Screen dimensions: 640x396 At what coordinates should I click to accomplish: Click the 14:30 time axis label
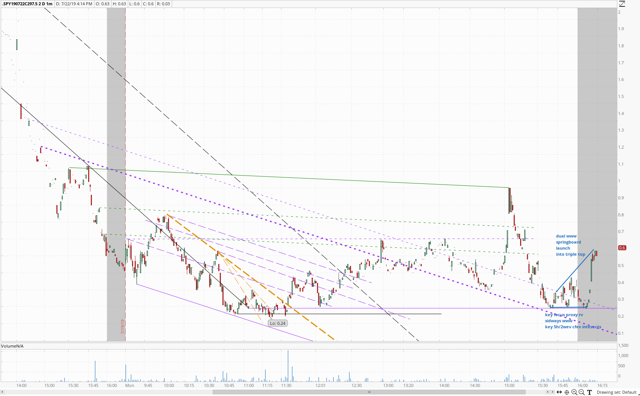tap(474, 385)
